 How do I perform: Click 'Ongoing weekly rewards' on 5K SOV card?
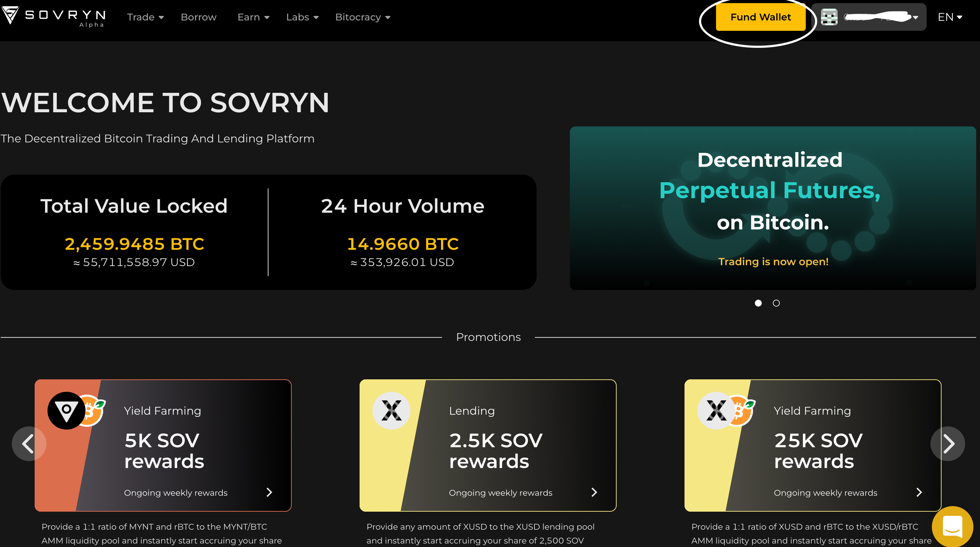click(175, 493)
